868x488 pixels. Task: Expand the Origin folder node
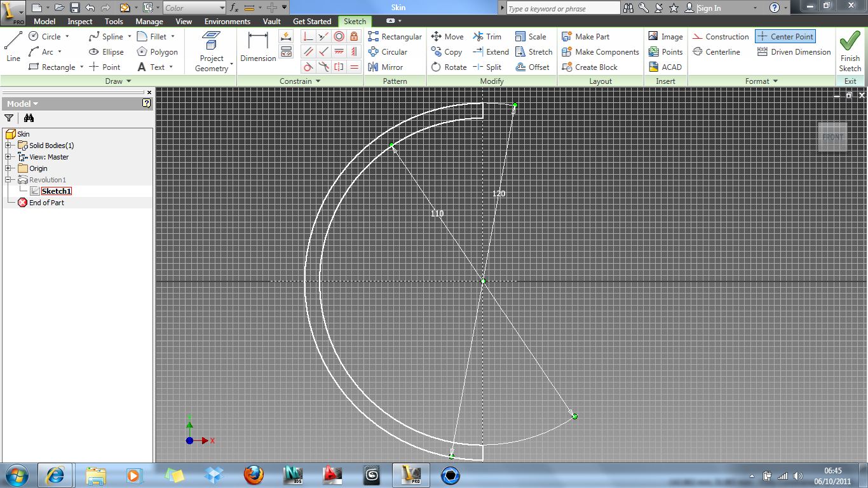[x=8, y=168]
